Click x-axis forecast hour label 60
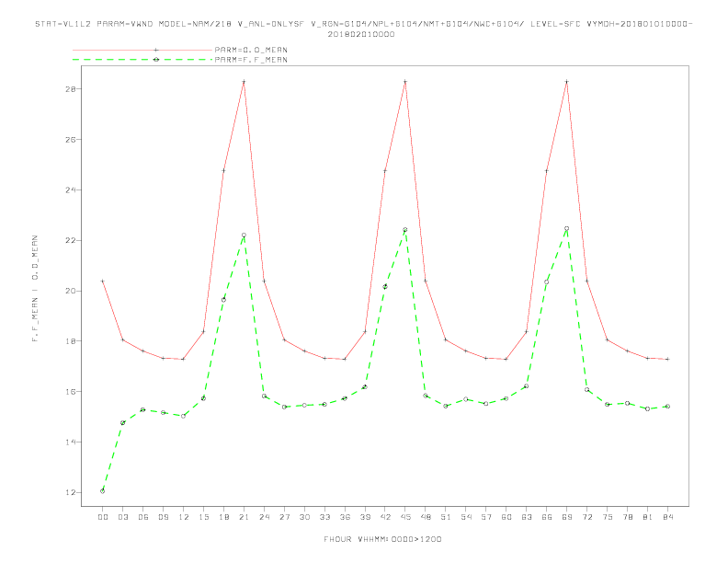Image resolution: width=728 pixels, height=563 pixels. 506,517
